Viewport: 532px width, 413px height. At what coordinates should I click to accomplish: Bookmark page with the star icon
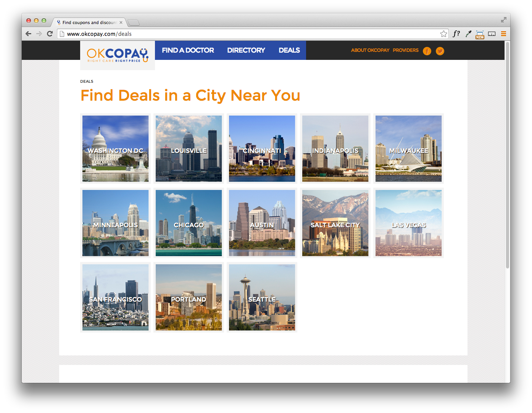point(443,34)
